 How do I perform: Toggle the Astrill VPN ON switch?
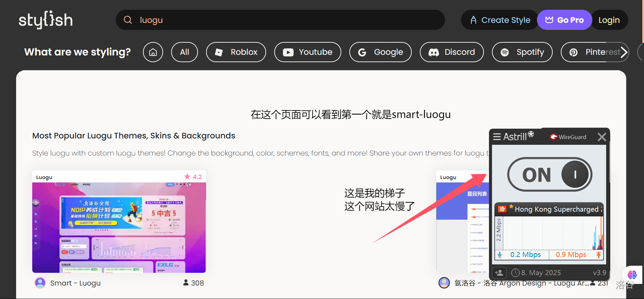pyautogui.click(x=550, y=175)
